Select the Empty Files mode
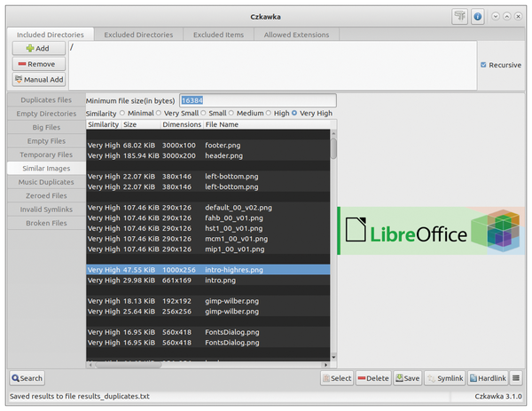The image size is (532, 411). click(x=46, y=141)
